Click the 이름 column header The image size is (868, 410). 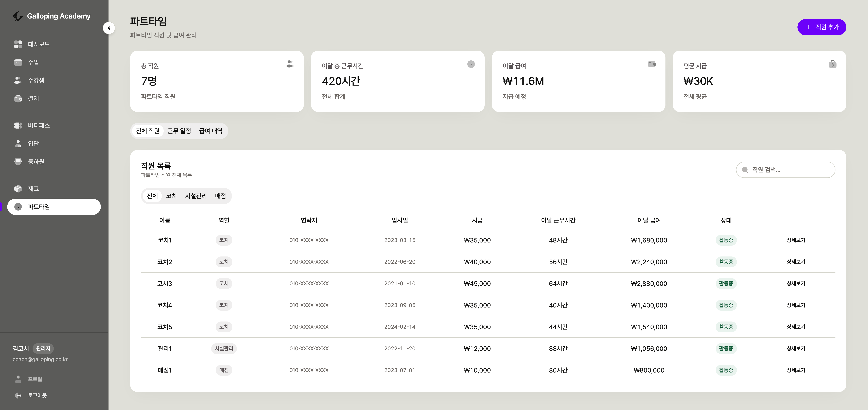point(165,220)
